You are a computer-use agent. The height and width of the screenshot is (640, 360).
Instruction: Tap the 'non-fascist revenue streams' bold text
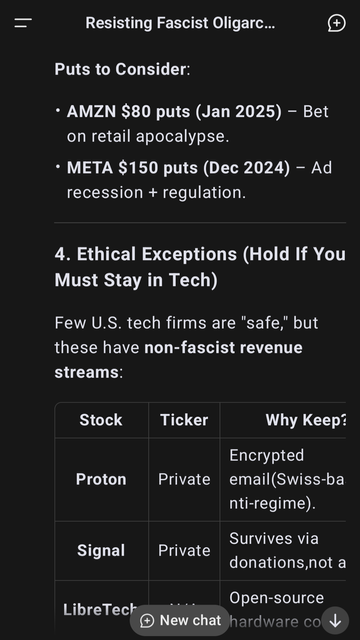178,360
